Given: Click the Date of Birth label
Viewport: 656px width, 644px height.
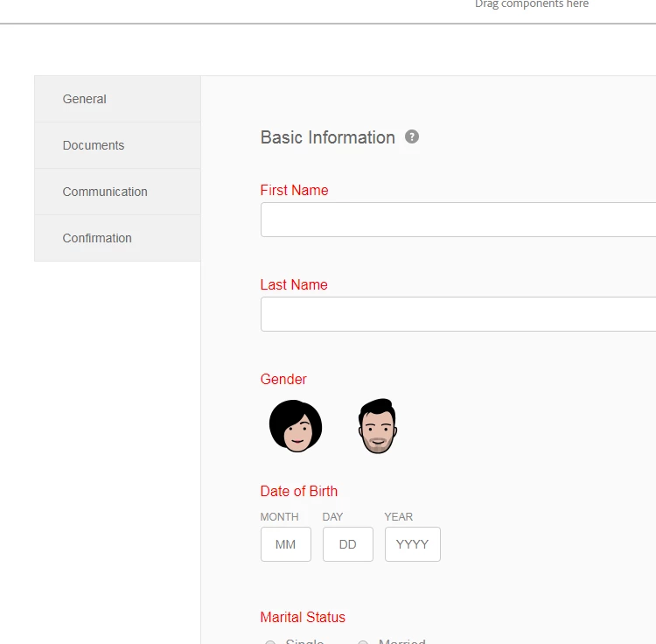Looking at the screenshot, I should 299,491.
